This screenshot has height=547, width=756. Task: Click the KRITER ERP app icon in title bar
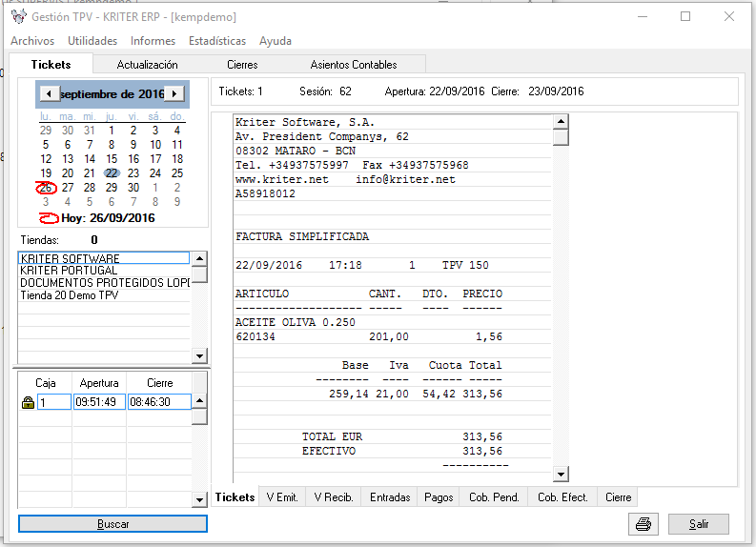point(19,16)
